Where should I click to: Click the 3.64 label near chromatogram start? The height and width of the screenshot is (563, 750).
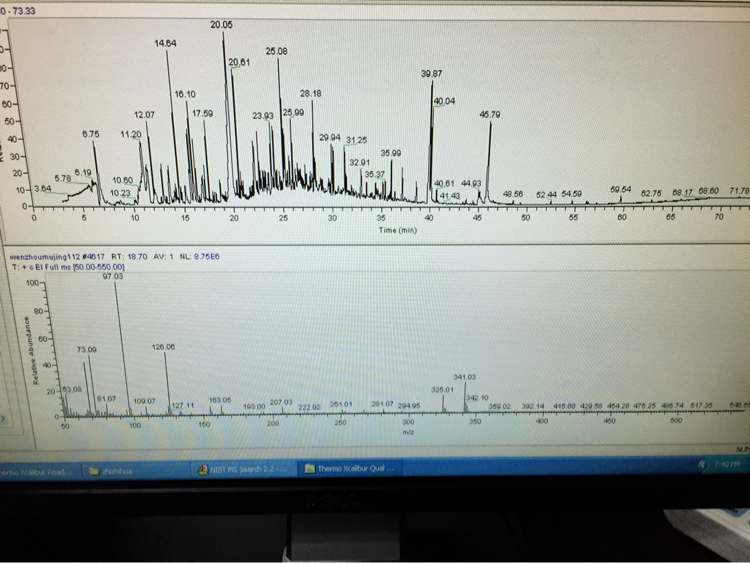click(x=43, y=188)
